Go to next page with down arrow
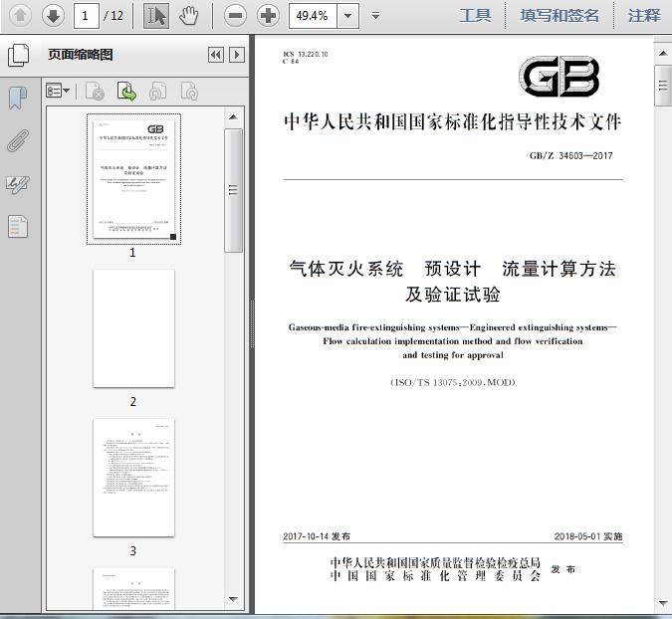Image resolution: width=672 pixels, height=619 pixels. (53, 16)
